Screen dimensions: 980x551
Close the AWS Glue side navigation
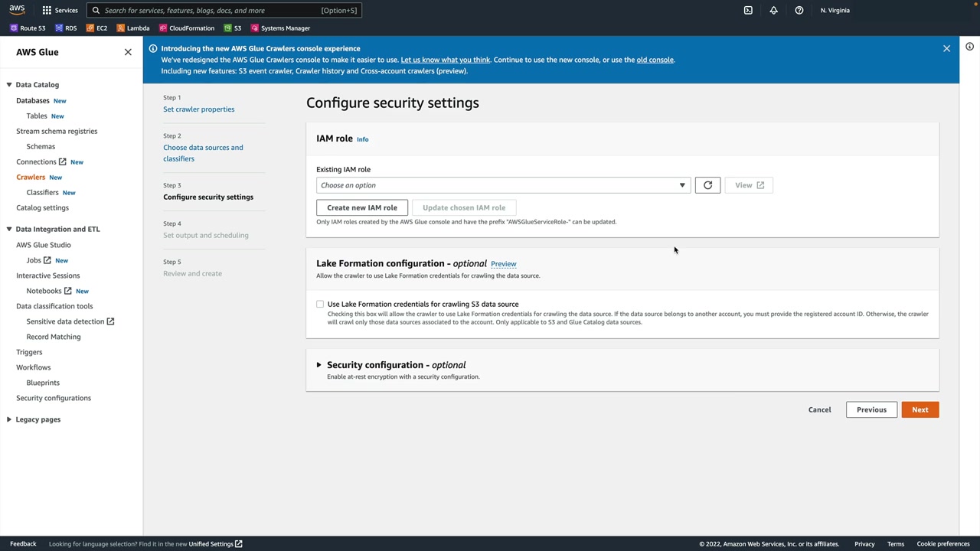click(128, 52)
